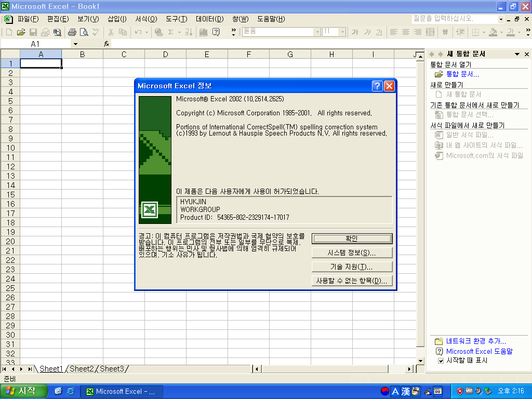532x399 pixels.
Task: Open the Undo history dropdown arrow
Action: [147, 33]
